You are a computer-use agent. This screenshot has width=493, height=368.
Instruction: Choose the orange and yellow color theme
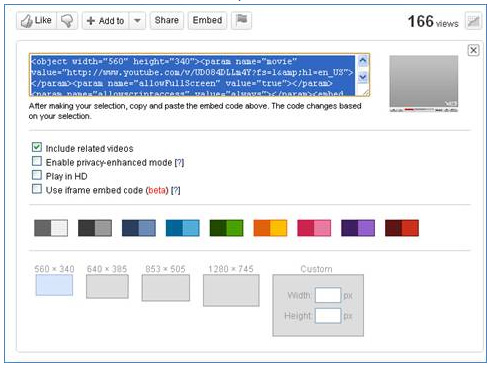click(270, 228)
